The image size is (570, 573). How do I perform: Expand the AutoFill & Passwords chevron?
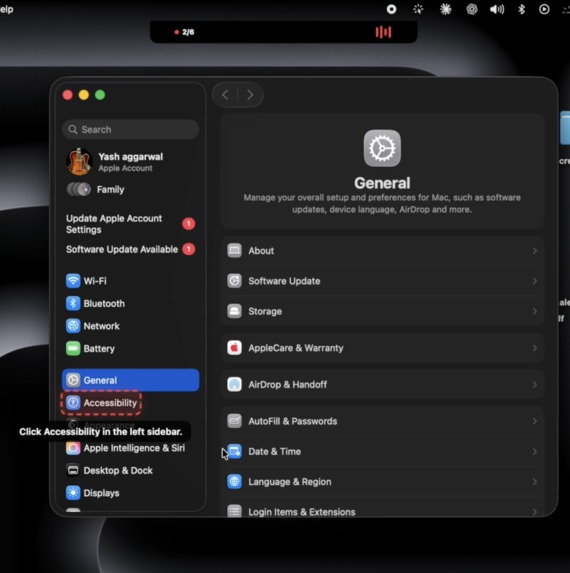[x=535, y=421]
